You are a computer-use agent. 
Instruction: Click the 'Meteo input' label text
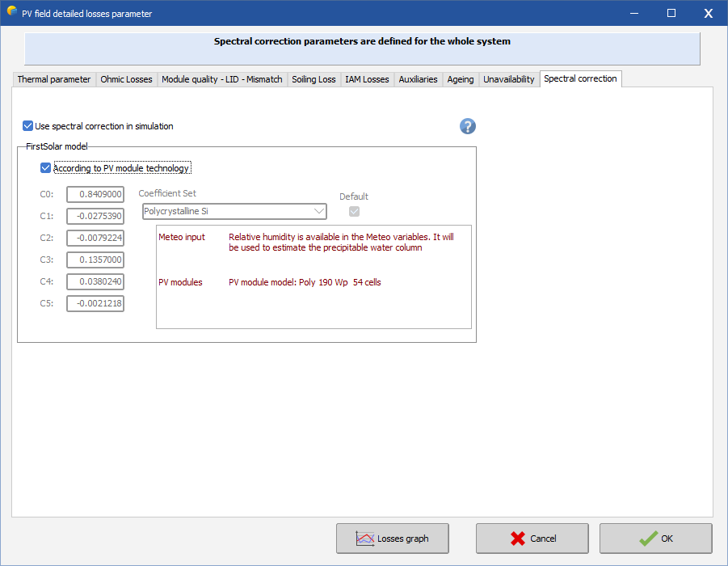(182, 237)
